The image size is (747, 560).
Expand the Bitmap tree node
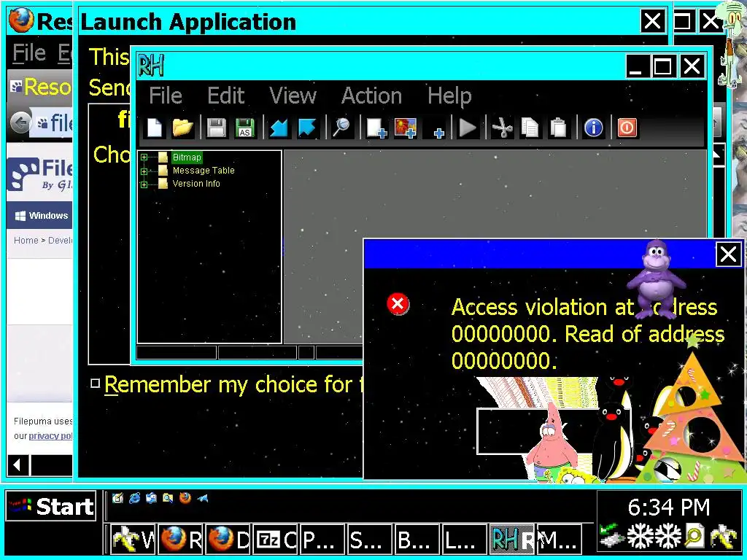click(x=144, y=157)
